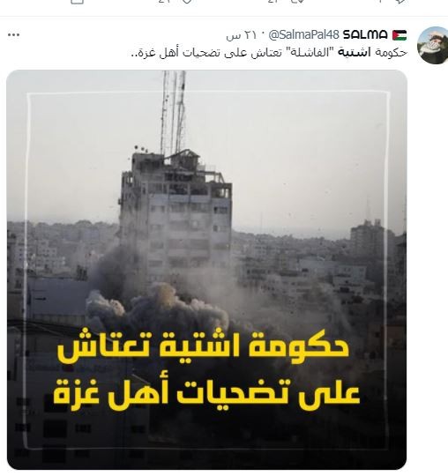This screenshot has height=476, width=448.
Task: Click the smoke cloud at the building base
Action: pos(158,307)
